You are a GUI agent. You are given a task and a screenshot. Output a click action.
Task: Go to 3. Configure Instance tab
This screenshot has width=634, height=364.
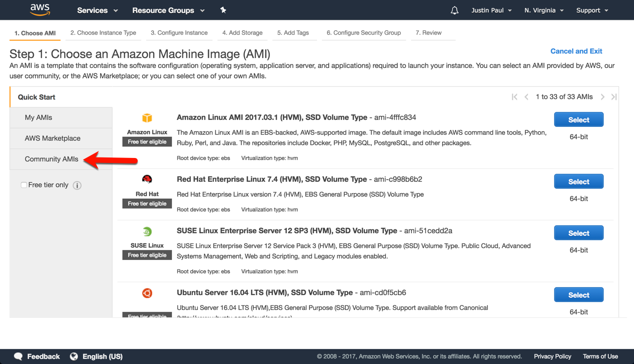pos(179,33)
